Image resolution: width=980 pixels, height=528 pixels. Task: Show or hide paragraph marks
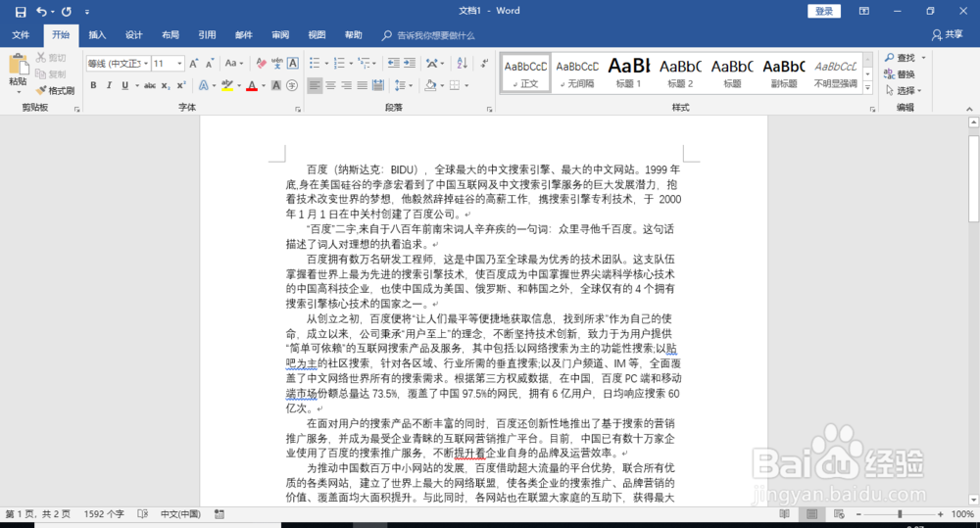click(484, 63)
